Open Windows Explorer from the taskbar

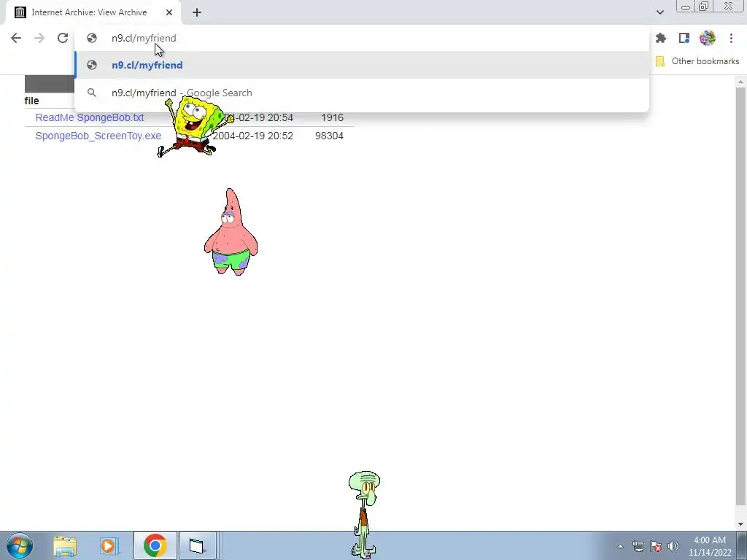coord(65,545)
